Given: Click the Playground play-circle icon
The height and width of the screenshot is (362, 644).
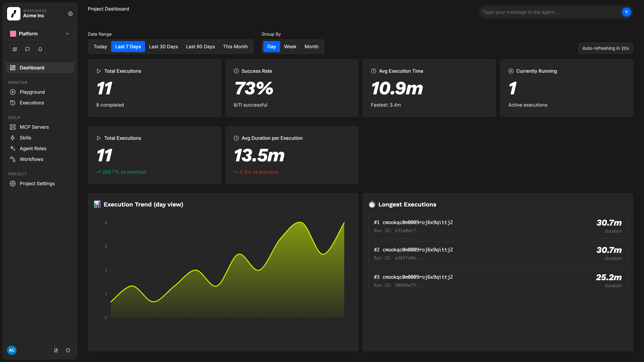Looking at the screenshot, I should [x=13, y=92].
